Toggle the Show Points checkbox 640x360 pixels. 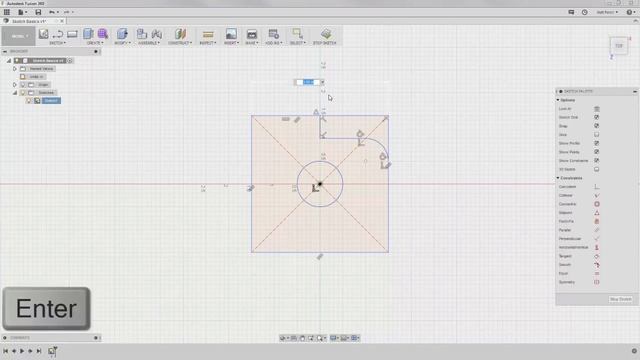597,152
